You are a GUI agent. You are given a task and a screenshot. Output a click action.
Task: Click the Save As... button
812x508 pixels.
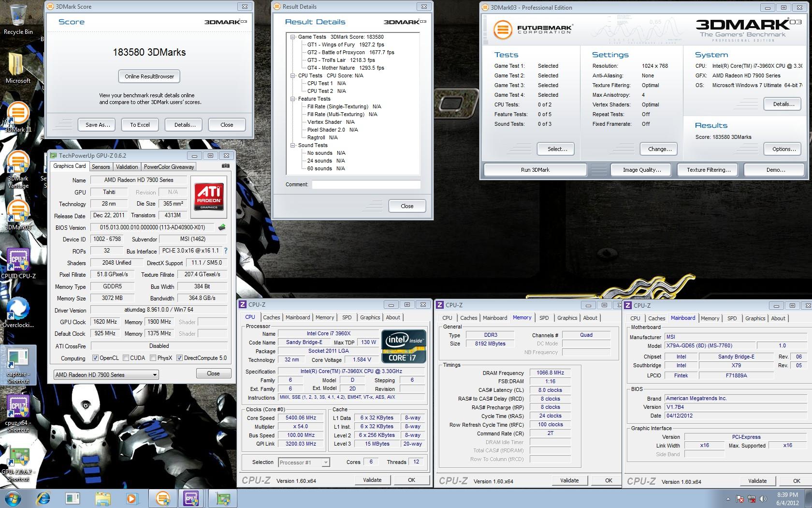[98, 125]
